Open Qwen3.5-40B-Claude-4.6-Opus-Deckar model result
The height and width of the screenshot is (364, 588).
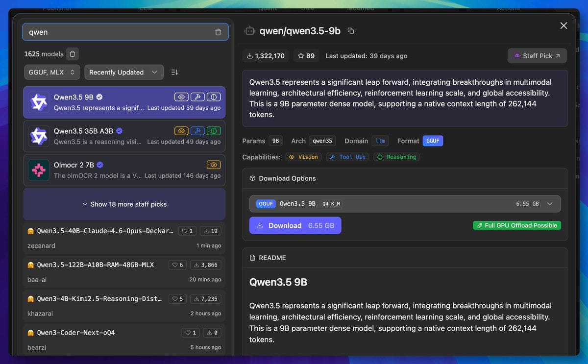point(124,238)
